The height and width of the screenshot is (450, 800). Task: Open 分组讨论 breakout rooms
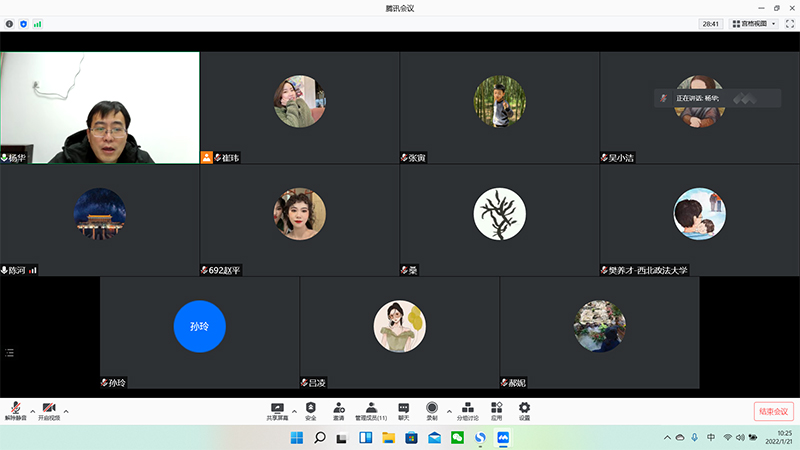468,408
